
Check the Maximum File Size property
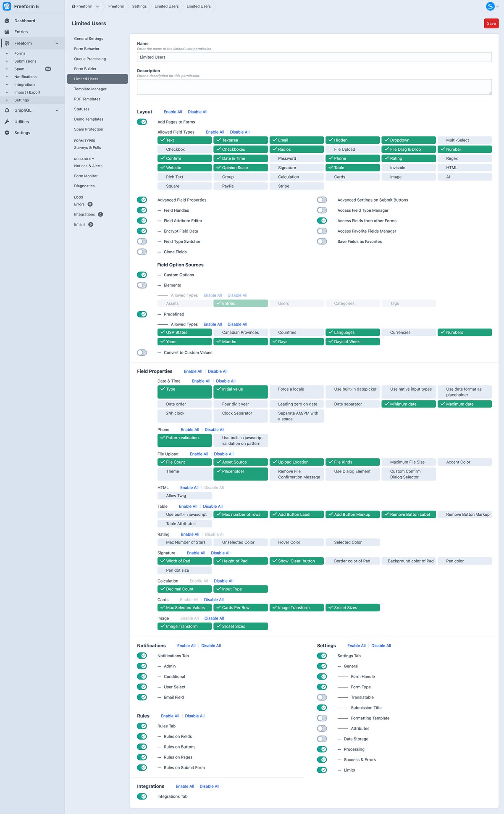(409, 462)
